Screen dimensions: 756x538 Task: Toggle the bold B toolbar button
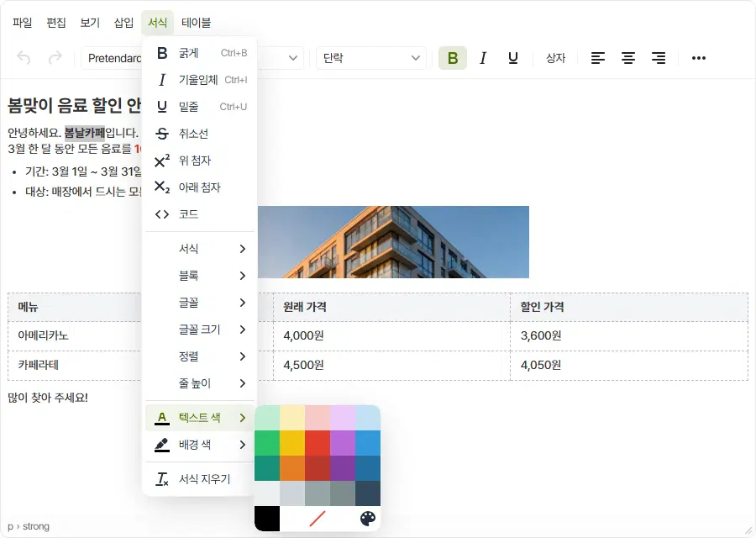tap(452, 58)
